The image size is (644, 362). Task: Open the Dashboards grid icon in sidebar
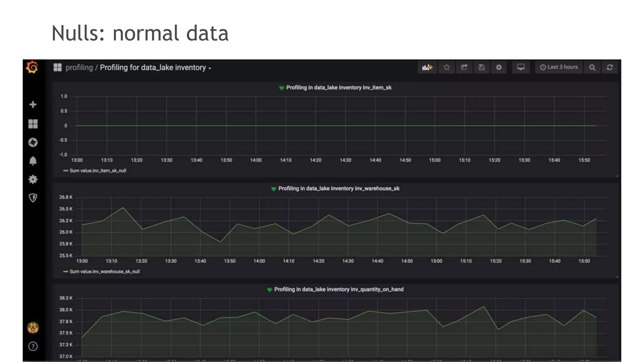click(33, 123)
